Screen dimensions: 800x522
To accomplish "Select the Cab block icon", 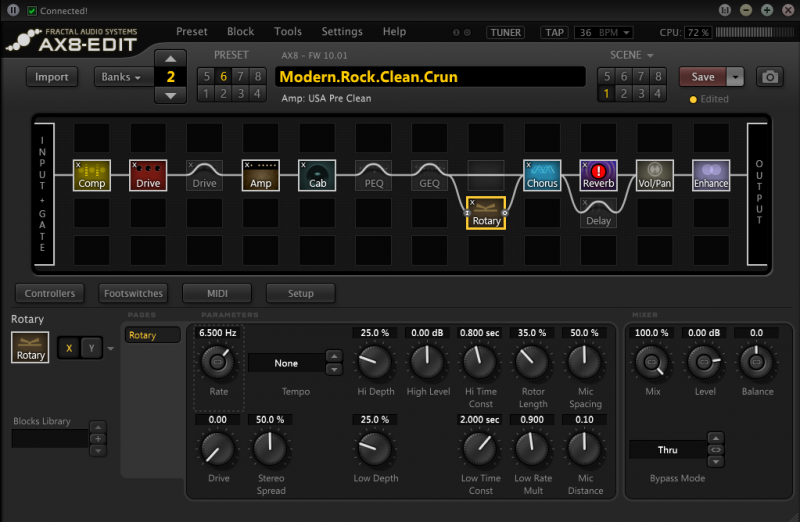I will click(317, 174).
